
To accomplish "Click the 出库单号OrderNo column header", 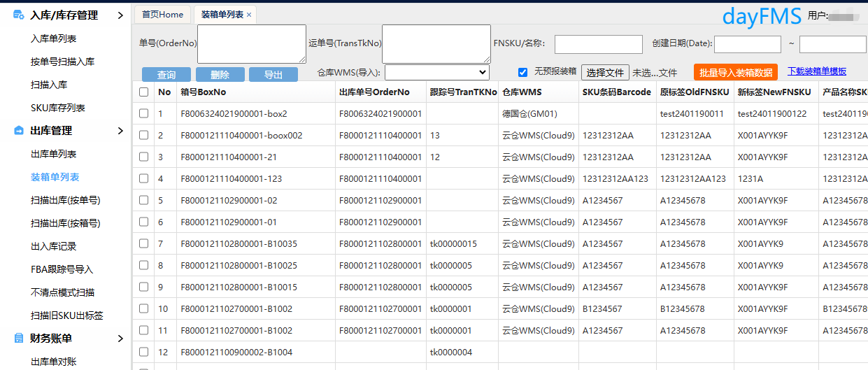I will (x=380, y=92).
